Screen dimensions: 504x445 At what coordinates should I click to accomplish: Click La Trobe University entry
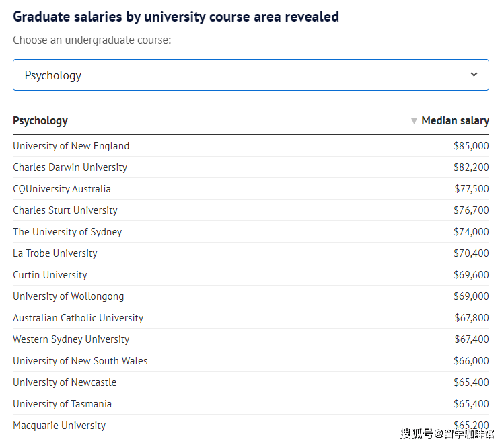55,253
